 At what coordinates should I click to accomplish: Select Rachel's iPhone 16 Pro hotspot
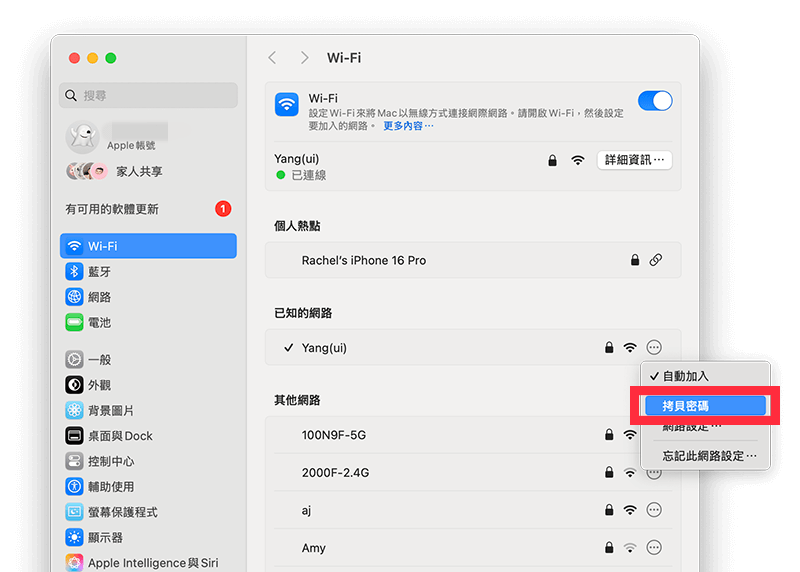click(x=473, y=260)
